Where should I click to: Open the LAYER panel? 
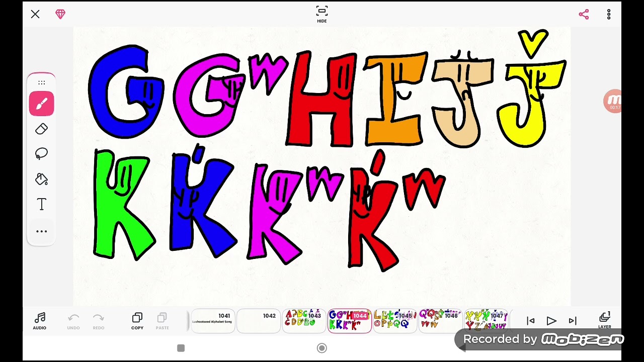click(x=605, y=320)
